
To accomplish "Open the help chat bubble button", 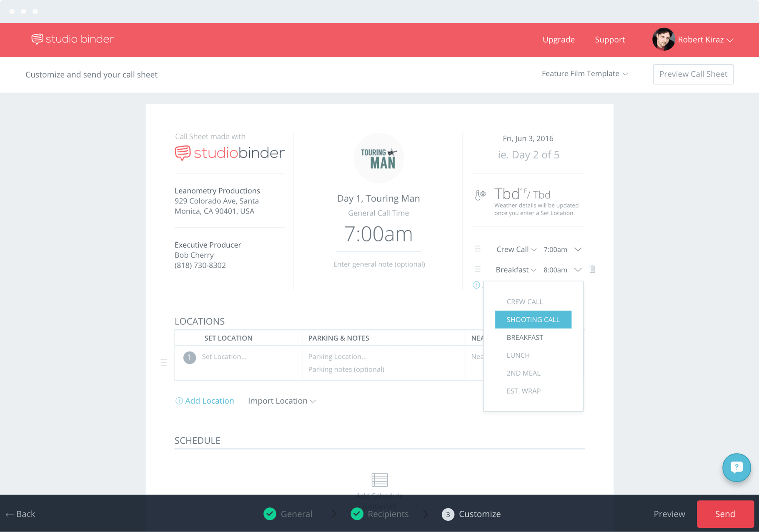I will coord(736,467).
